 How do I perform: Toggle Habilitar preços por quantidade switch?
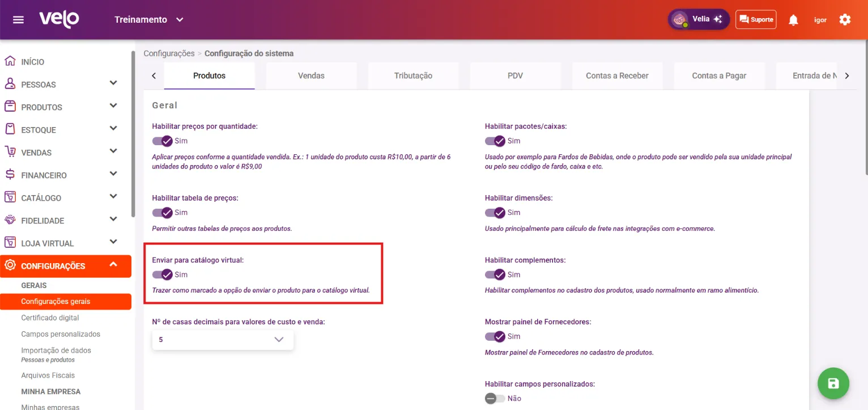tap(162, 141)
